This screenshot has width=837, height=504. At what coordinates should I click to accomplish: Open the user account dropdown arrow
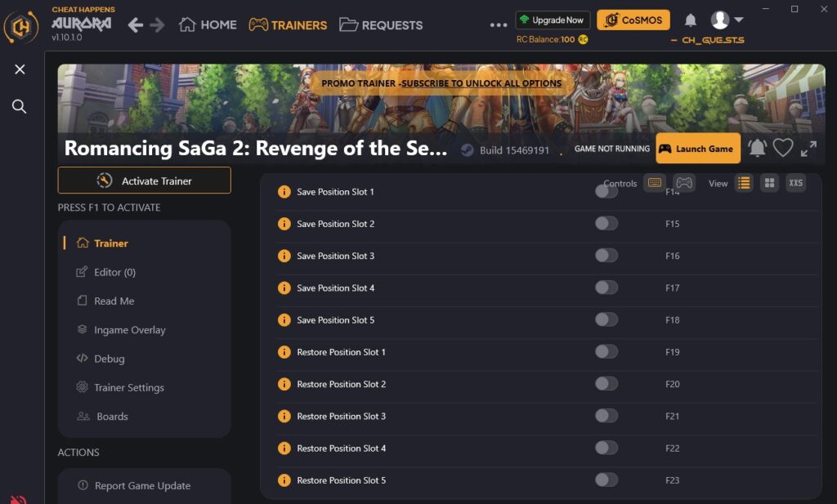(x=739, y=20)
